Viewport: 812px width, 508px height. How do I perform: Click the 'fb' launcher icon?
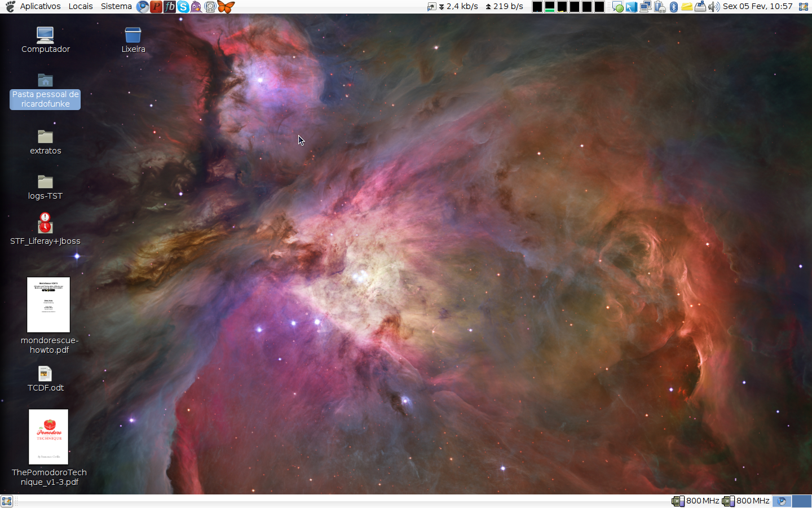170,7
